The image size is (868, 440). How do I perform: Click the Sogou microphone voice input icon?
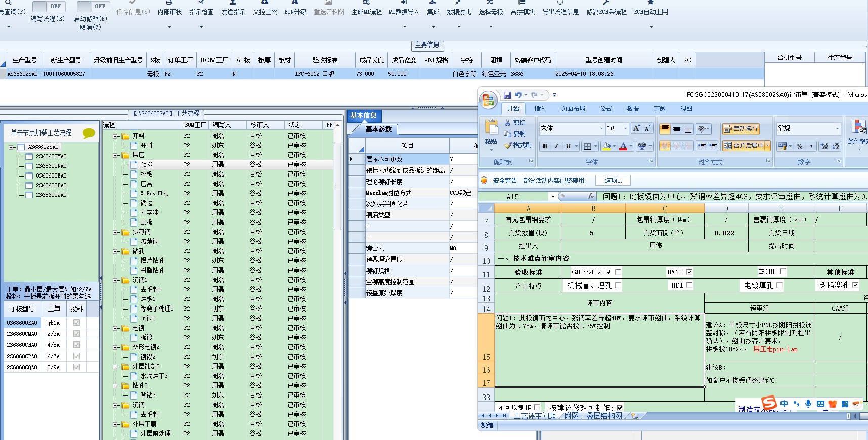click(808, 404)
